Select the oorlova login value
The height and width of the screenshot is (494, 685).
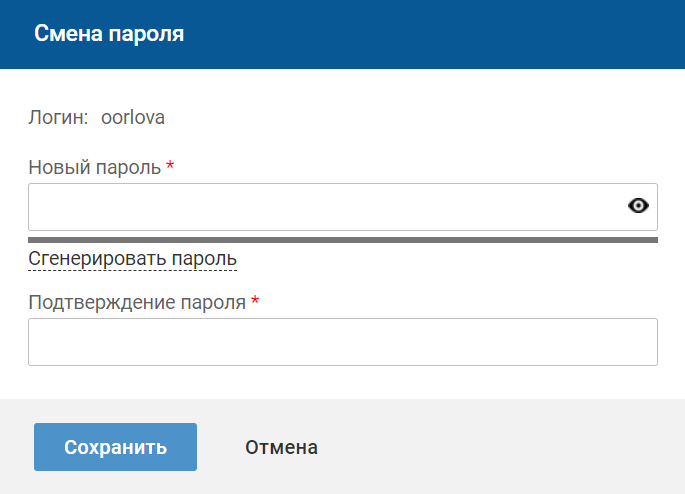133,117
